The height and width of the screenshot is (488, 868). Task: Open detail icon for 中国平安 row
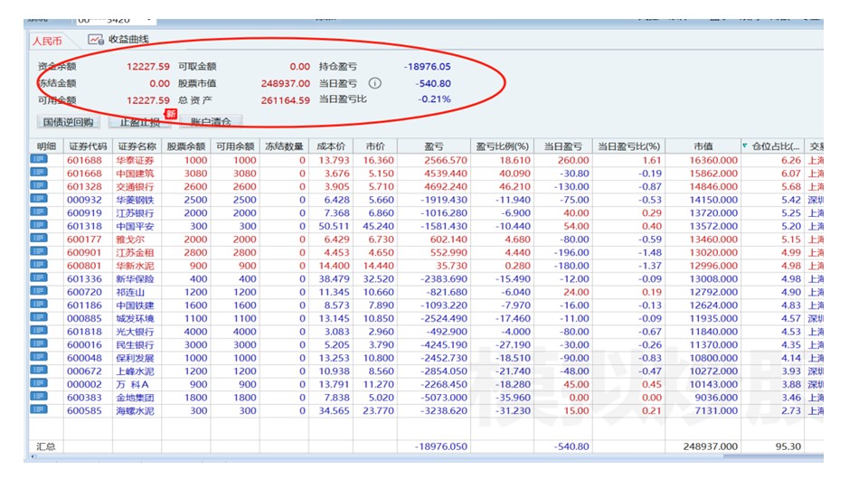point(39,226)
